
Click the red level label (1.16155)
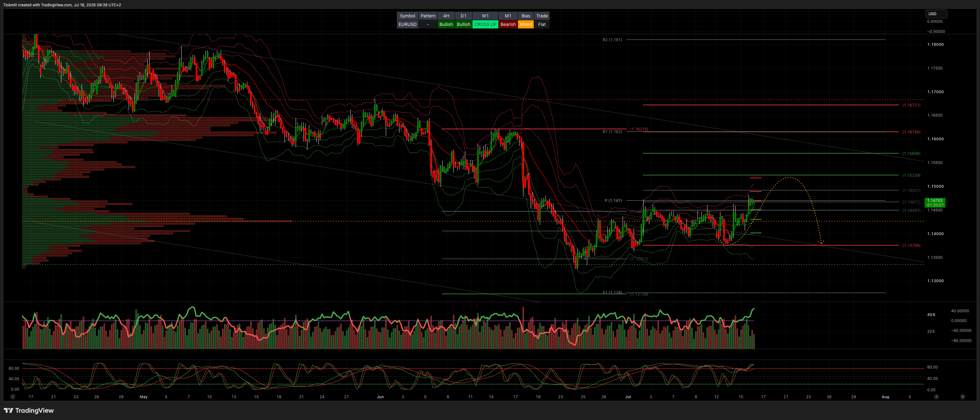911,132
